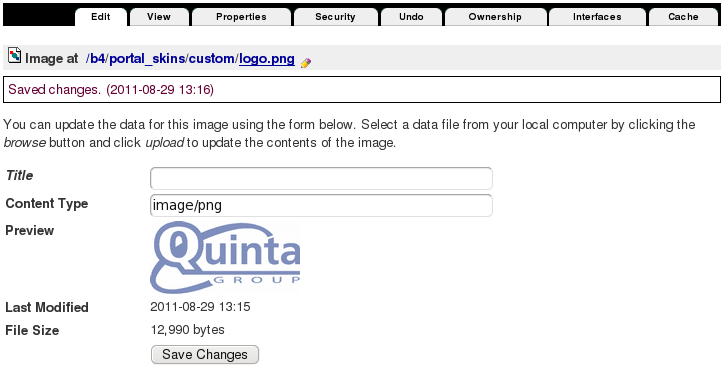
Task: Click the image object icon beside 'Image at'
Action: tap(14, 56)
